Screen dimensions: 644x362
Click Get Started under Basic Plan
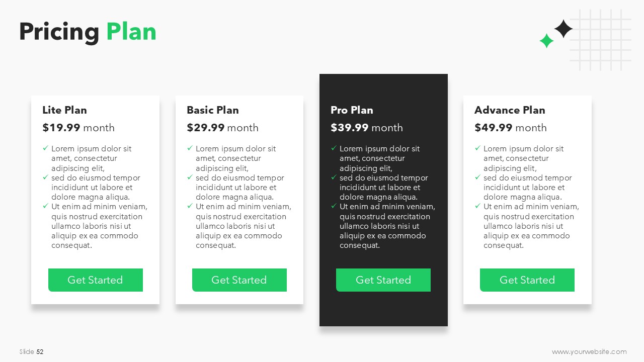[x=239, y=280]
